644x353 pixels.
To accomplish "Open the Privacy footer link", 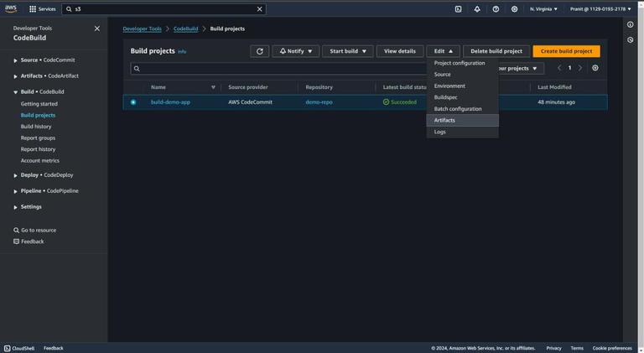I will click(553, 348).
